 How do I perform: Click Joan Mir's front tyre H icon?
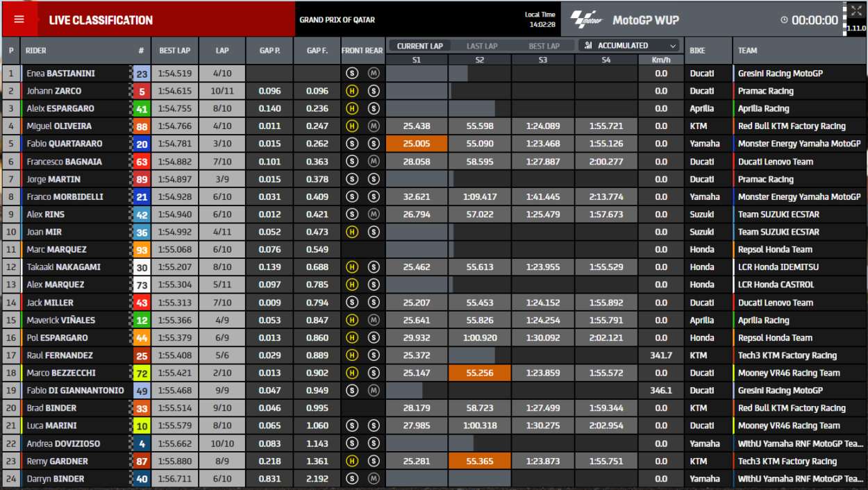352,232
